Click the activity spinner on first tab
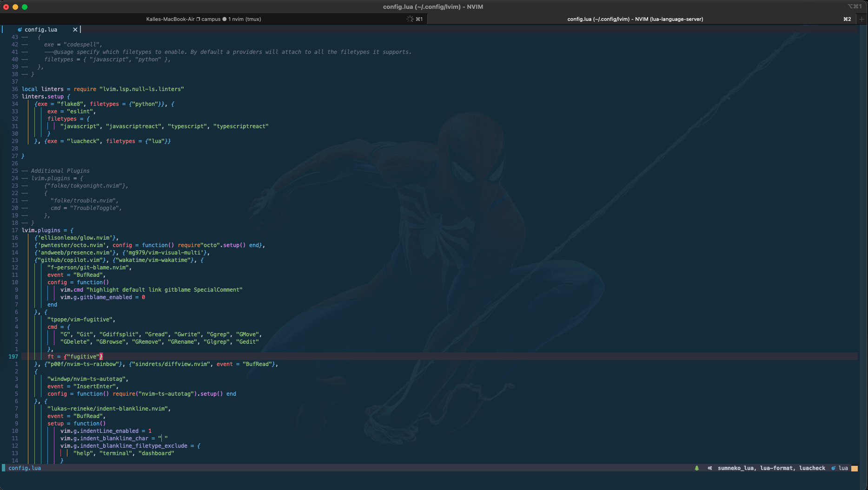Viewport: 868px width, 490px height. (x=410, y=19)
